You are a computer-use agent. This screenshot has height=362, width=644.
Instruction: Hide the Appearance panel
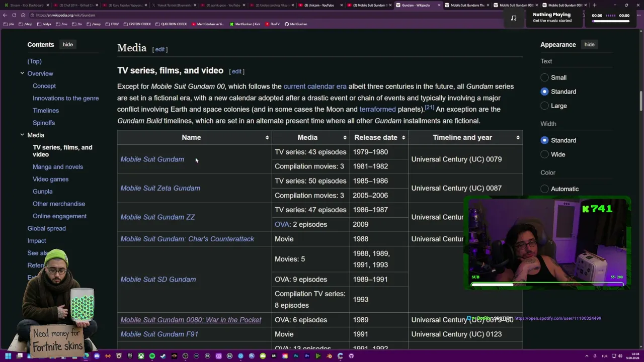589,44
